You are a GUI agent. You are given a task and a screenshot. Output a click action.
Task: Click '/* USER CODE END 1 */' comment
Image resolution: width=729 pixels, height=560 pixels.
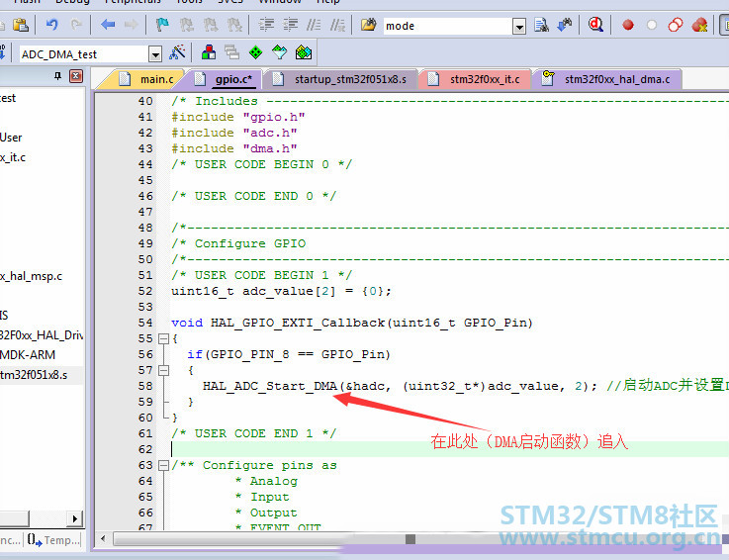pyautogui.click(x=253, y=433)
